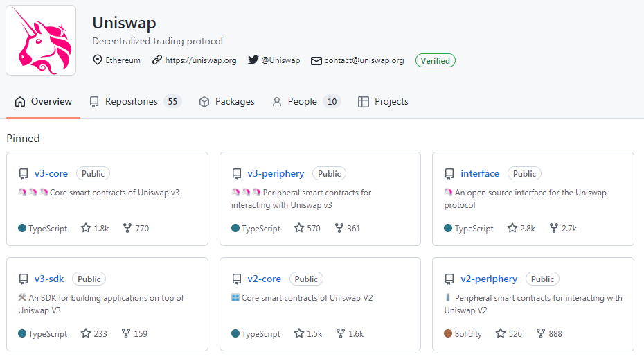This screenshot has width=644, height=359.
Task: Visit the https://uniswap.org website link
Action: tap(201, 60)
